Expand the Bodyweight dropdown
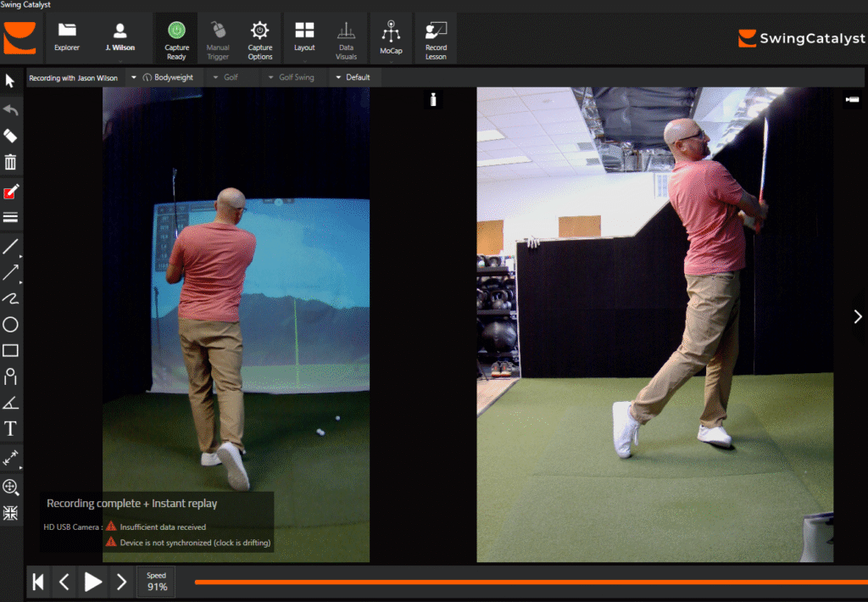This screenshot has width=868, height=602. pos(166,77)
